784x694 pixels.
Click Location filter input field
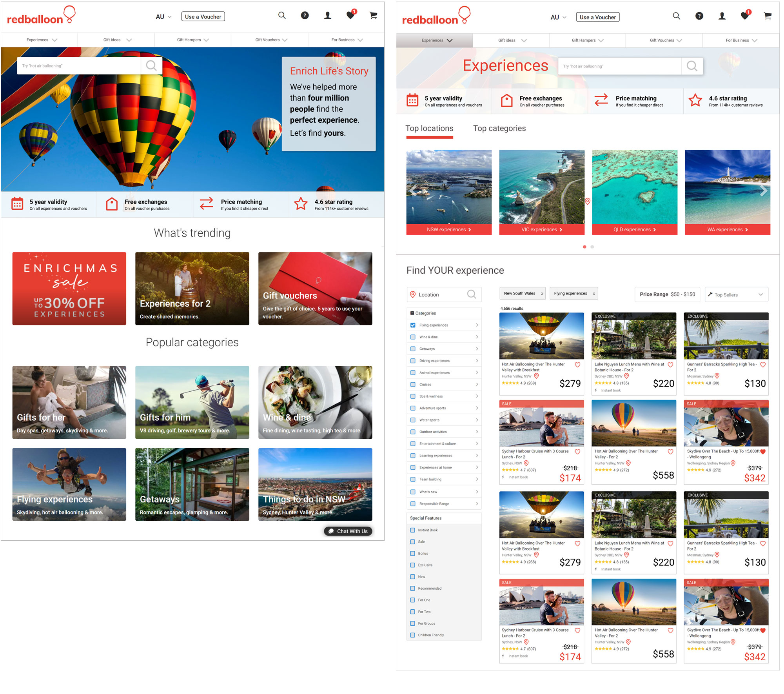(x=444, y=294)
